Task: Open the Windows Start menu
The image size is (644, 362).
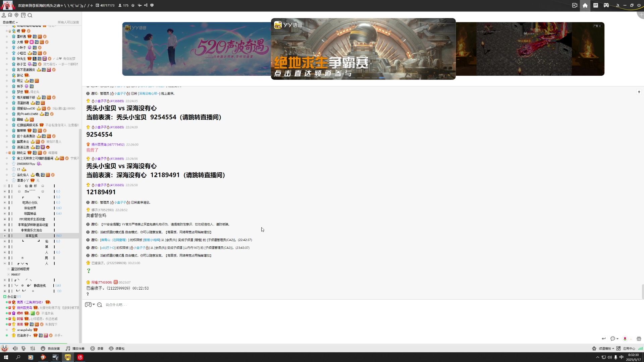Action: click(x=6, y=357)
